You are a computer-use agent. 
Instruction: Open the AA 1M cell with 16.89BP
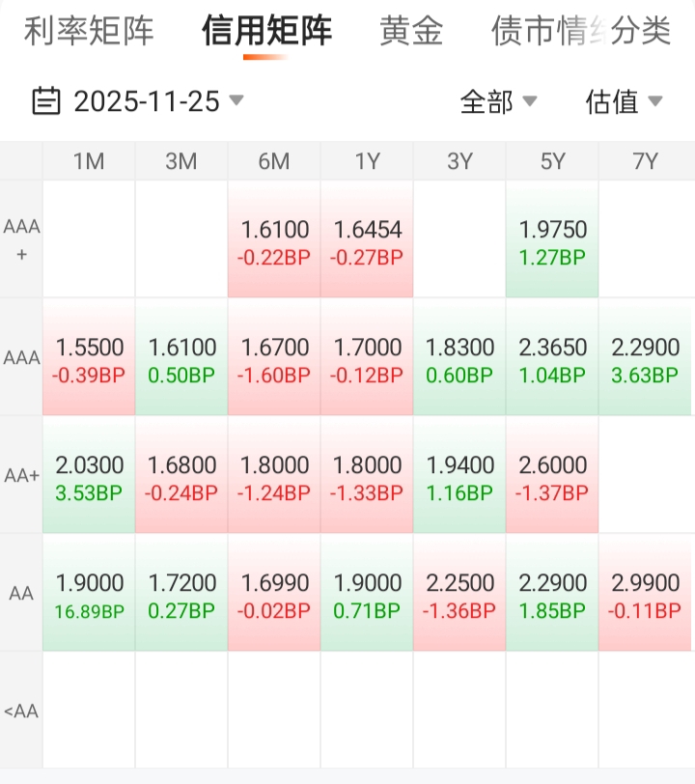click(89, 594)
